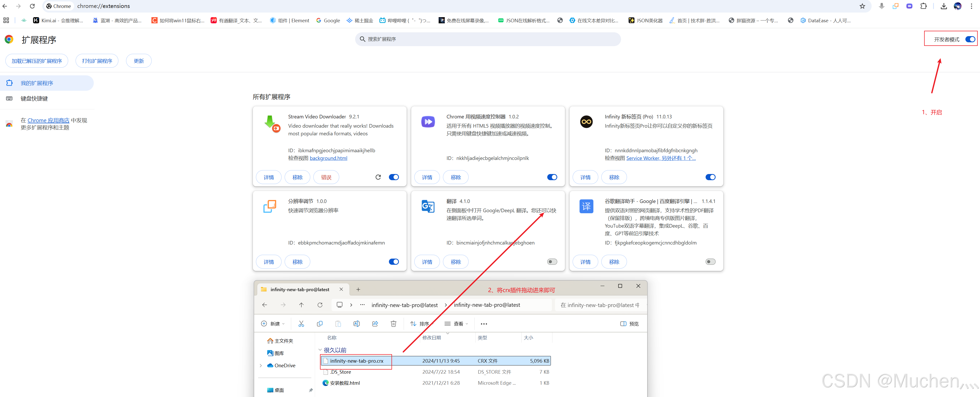This screenshot has width=980, height=397.
Task: Enable the 翻译 4.1.0 extension toggle
Action: [552, 262]
